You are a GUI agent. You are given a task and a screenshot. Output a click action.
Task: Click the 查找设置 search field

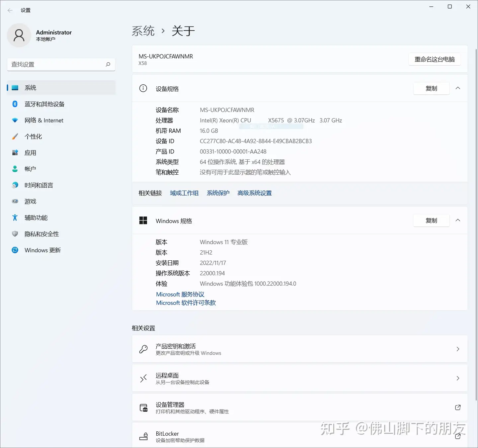pyautogui.click(x=61, y=64)
